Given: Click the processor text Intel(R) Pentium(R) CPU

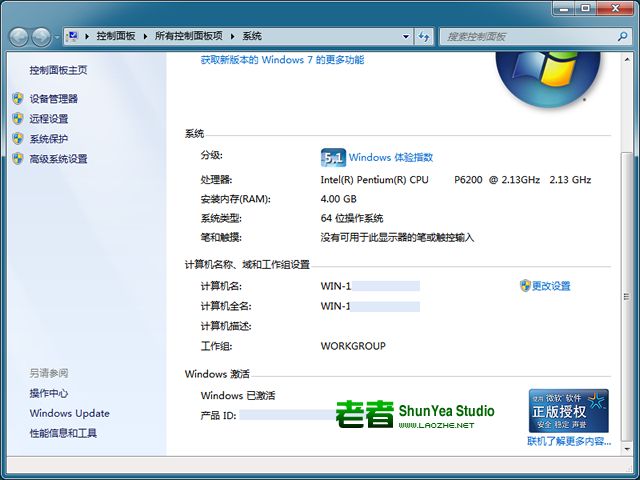Looking at the screenshot, I should (x=374, y=180).
